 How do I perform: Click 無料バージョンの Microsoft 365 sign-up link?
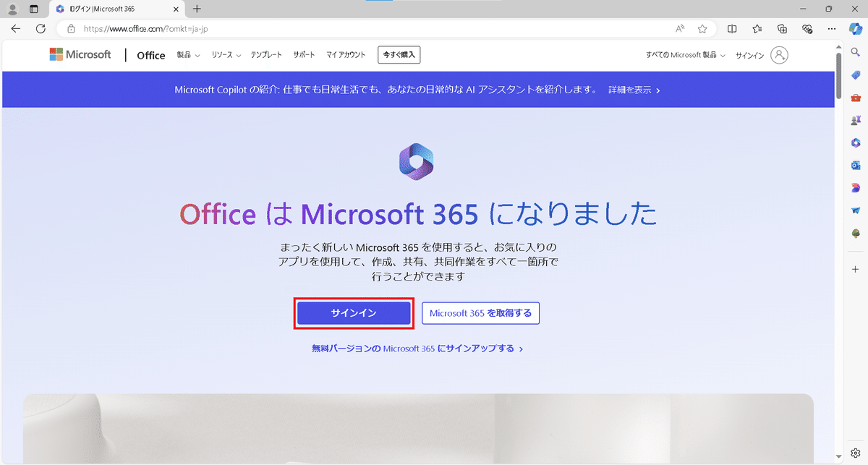(417, 349)
